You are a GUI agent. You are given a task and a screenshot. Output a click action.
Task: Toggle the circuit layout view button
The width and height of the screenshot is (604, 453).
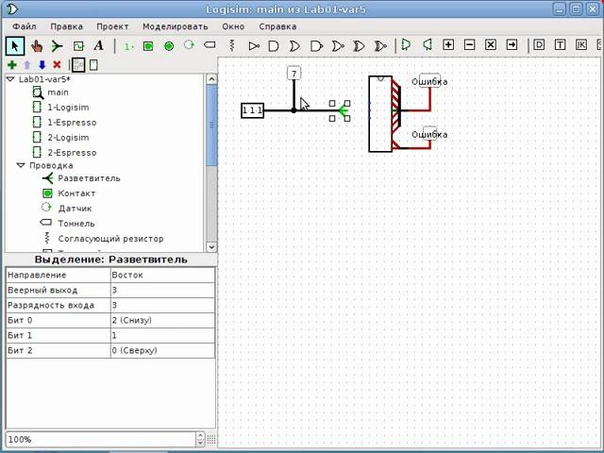pyautogui.click(x=79, y=65)
